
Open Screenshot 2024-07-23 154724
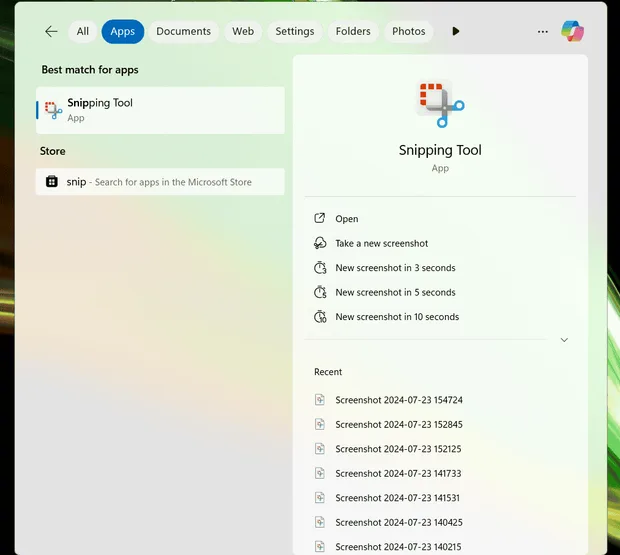tap(399, 400)
